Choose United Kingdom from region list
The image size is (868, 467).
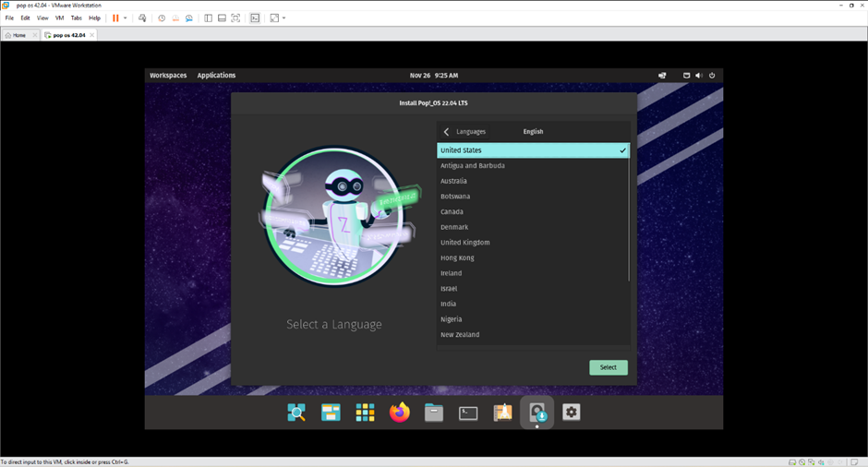465,243
